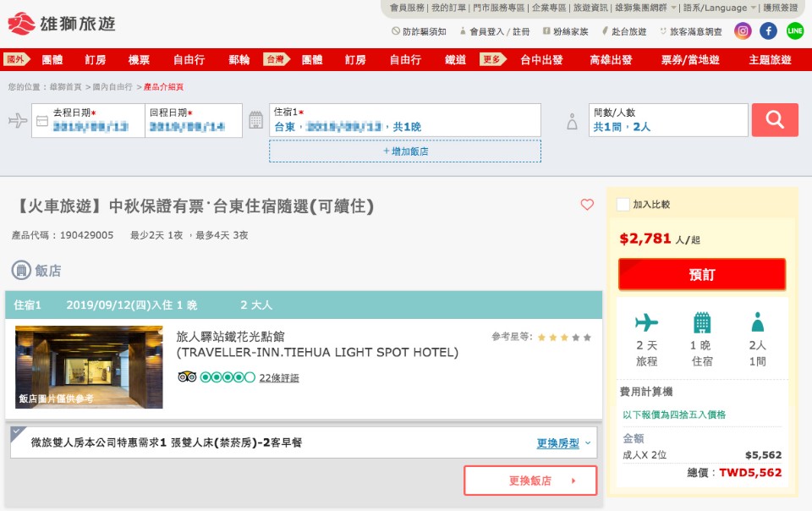
Task: Click the round 飯店 section icon
Action: click(21, 270)
